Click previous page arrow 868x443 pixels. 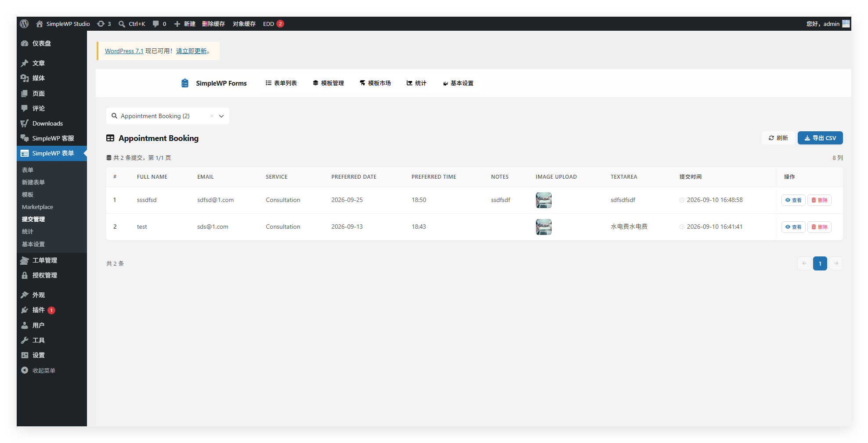click(x=804, y=263)
